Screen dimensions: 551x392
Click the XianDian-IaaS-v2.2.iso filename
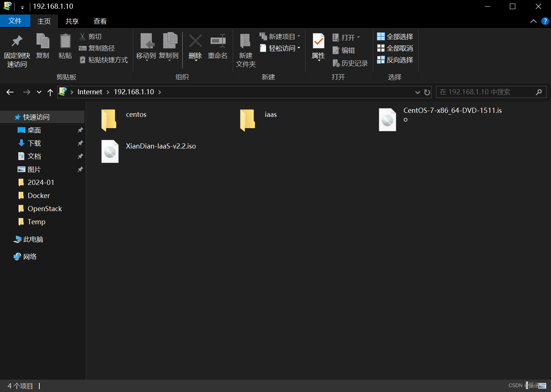click(x=161, y=146)
